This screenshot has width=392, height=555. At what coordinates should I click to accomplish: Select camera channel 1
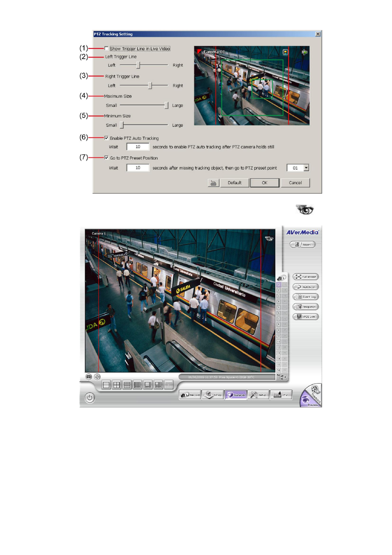point(279,284)
